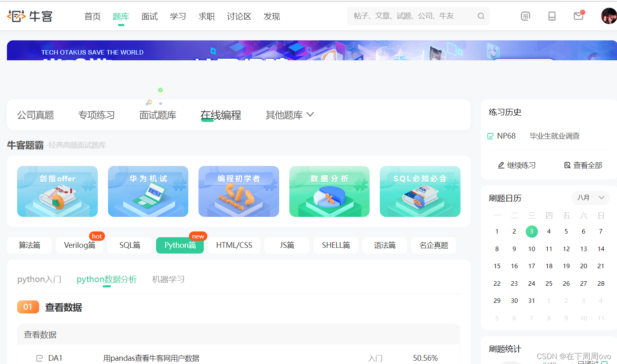Switch to the 机器学习 tab
Viewport: 617px width, 364px height.
click(168, 279)
